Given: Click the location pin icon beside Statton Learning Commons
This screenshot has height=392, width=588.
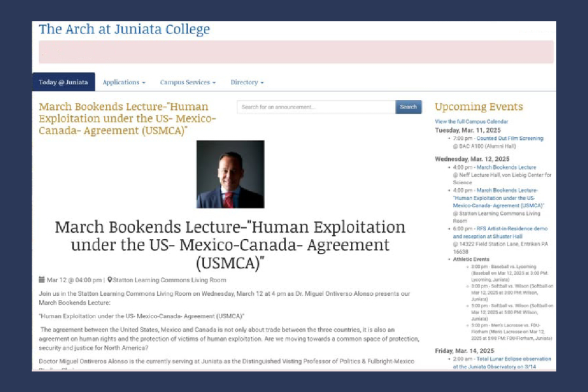Looking at the screenshot, I should coord(110,280).
